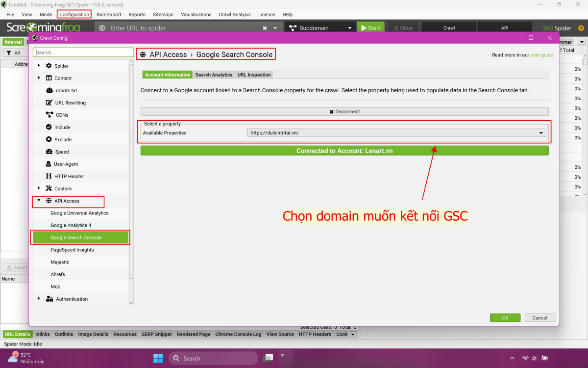Select the HTTP Header icon
588x368 pixels.
tap(49, 177)
